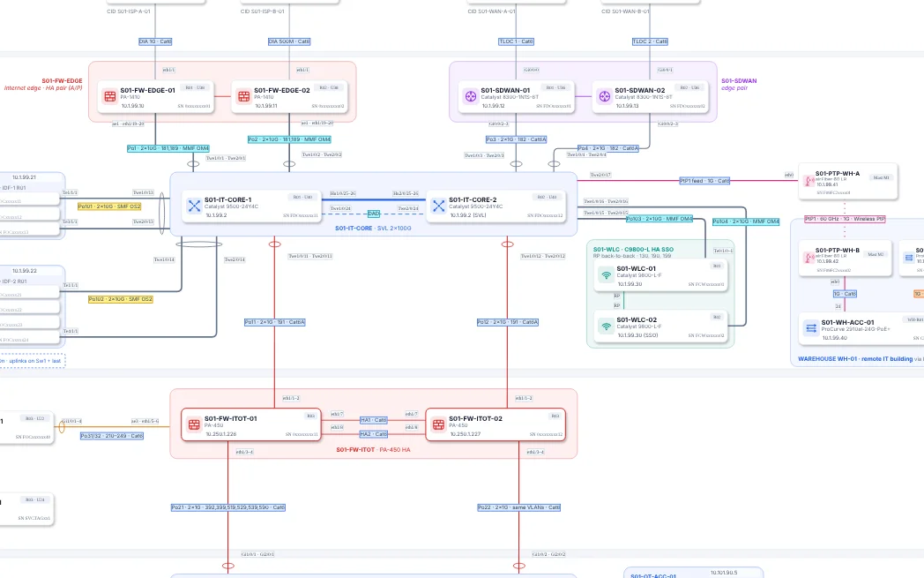Select the S01-SDWAN-01 router icon
924x578 pixels.
(471, 96)
